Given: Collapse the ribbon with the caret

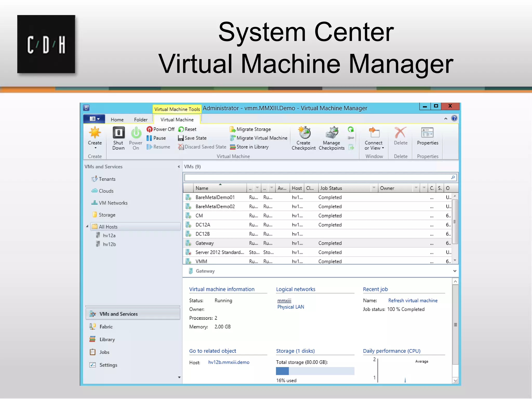Looking at the screenshot, I should (446, 118).
